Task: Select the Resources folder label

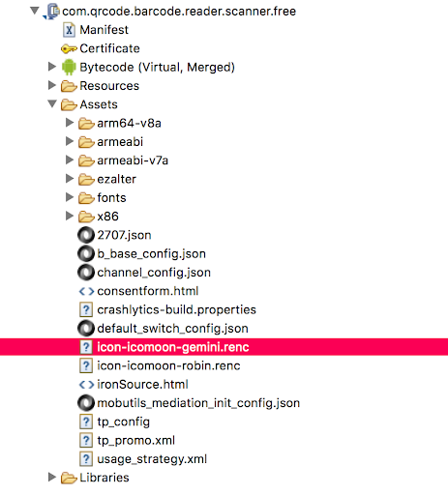Action: (109, 86)
